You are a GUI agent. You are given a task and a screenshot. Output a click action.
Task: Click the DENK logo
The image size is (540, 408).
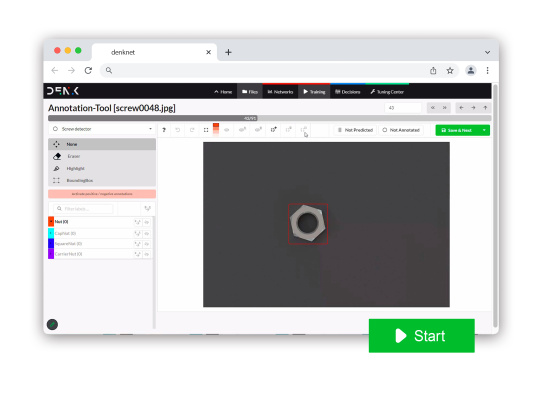coord(63,91)
